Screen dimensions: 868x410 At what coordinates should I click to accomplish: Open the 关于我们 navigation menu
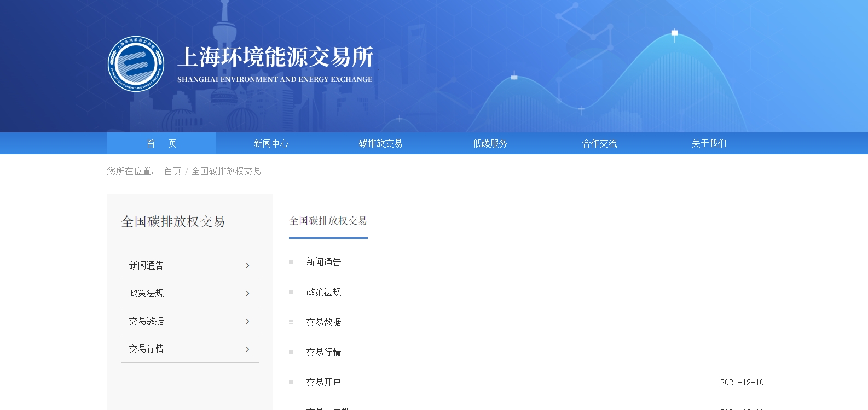[x=709, y=143]
